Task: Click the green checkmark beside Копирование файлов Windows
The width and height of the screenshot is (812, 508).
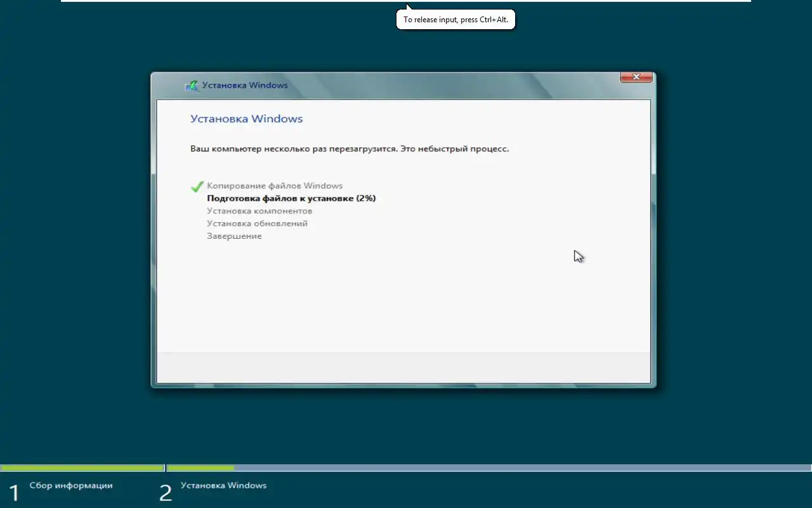Action: click(x=197, y=186)
